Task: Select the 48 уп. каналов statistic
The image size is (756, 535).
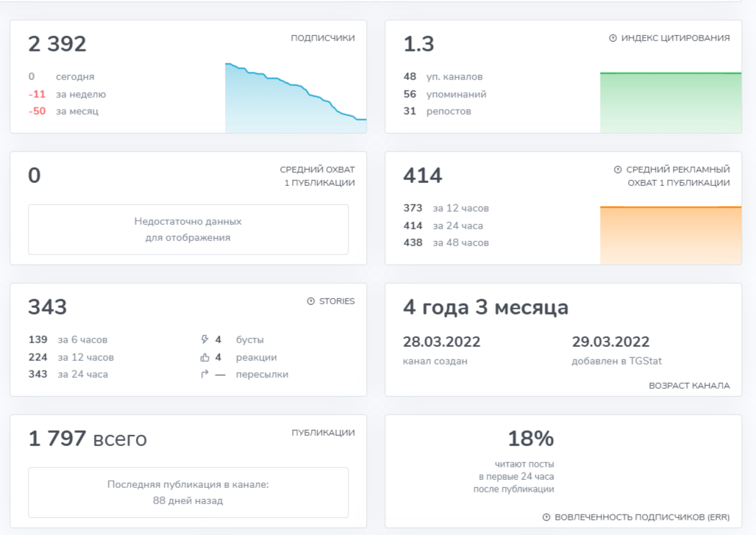Action: pos(443,76)
